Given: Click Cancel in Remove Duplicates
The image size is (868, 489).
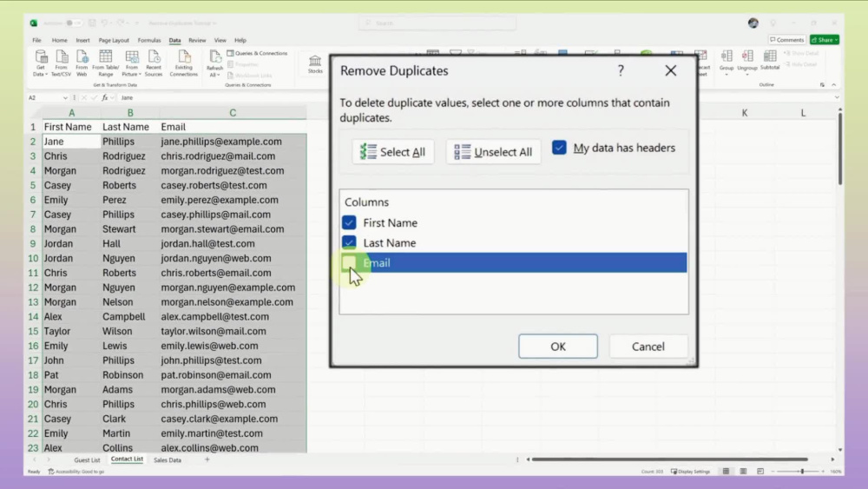Looking at the screenshot, I should tap(648, 346).
